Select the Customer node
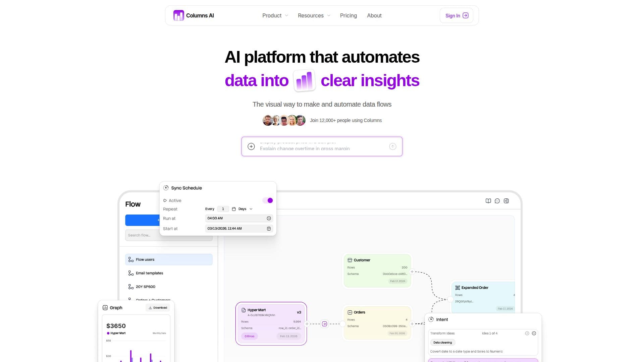This screenshot has width=644, height=362. click(377, 270)
